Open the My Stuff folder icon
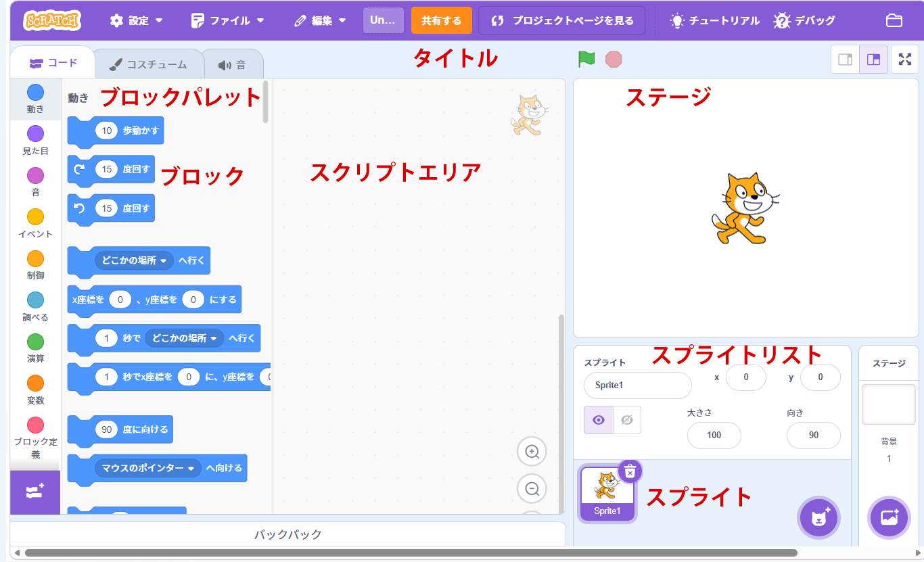 (x=894, y=20)
